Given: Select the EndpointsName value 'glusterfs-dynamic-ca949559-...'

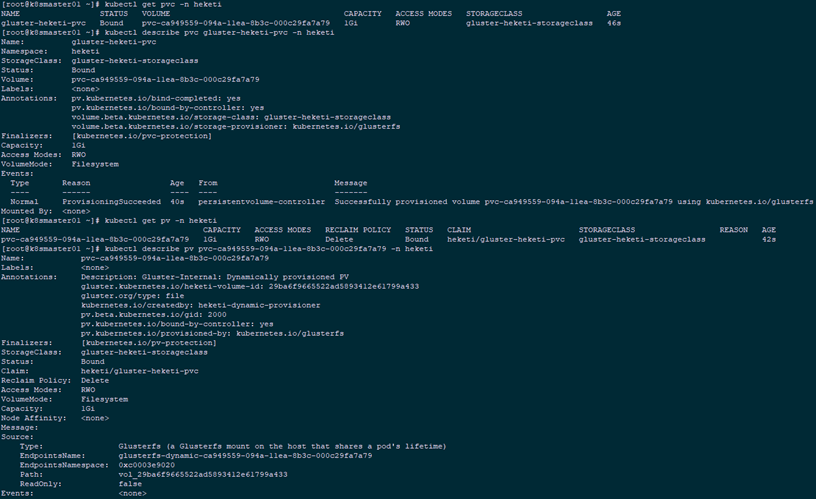Looking at the screenshot, I should [245, 455].
